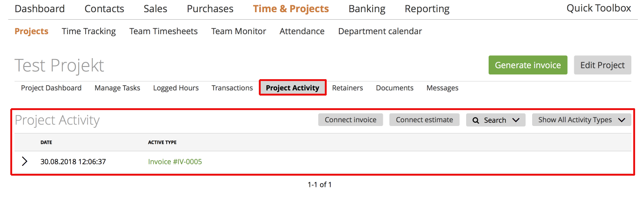This screenshot has width=644, height=215.
Task: Go to the Transactions tab
Action: point(232,88)
